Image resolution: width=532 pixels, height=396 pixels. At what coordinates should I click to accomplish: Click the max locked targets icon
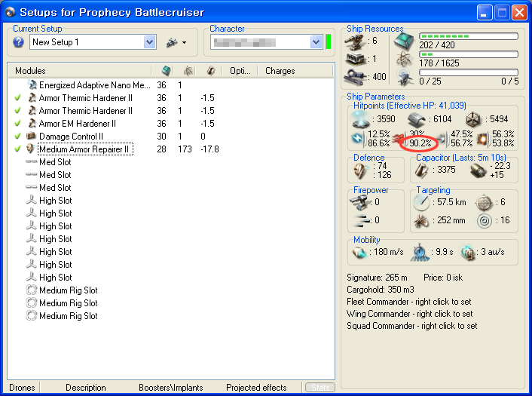pos(485,203)
